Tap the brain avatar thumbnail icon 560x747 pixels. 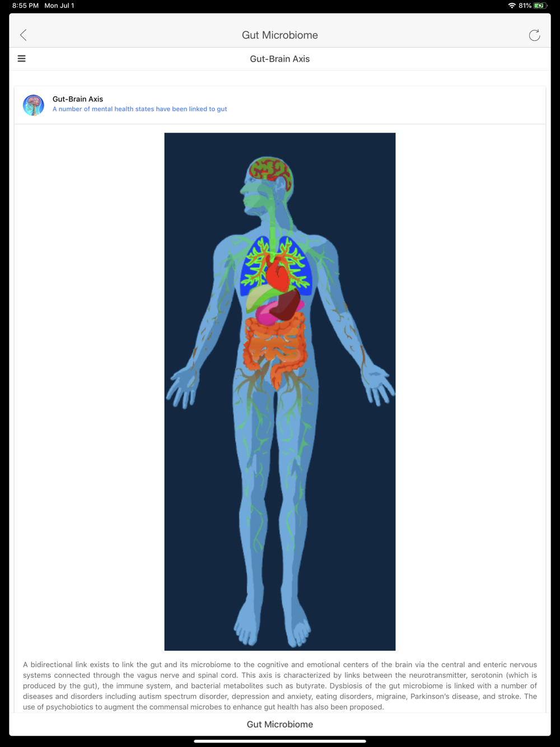[34, 105]
